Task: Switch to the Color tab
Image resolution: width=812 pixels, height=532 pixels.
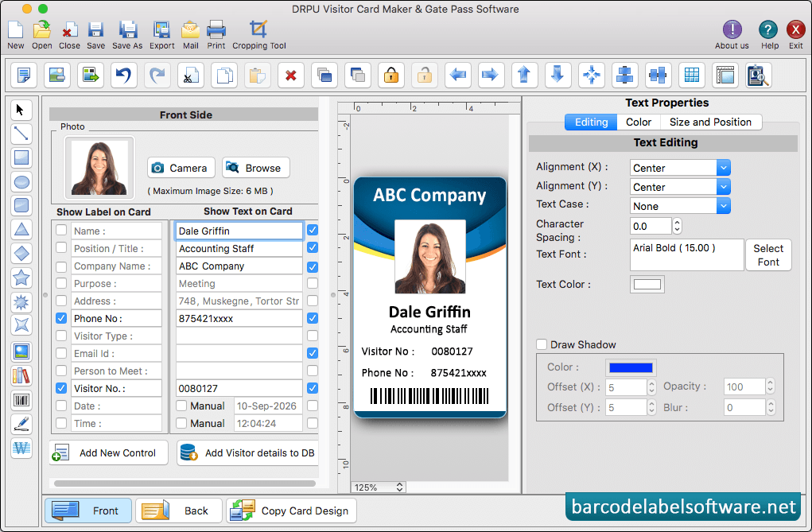Action: coord(639,122)
